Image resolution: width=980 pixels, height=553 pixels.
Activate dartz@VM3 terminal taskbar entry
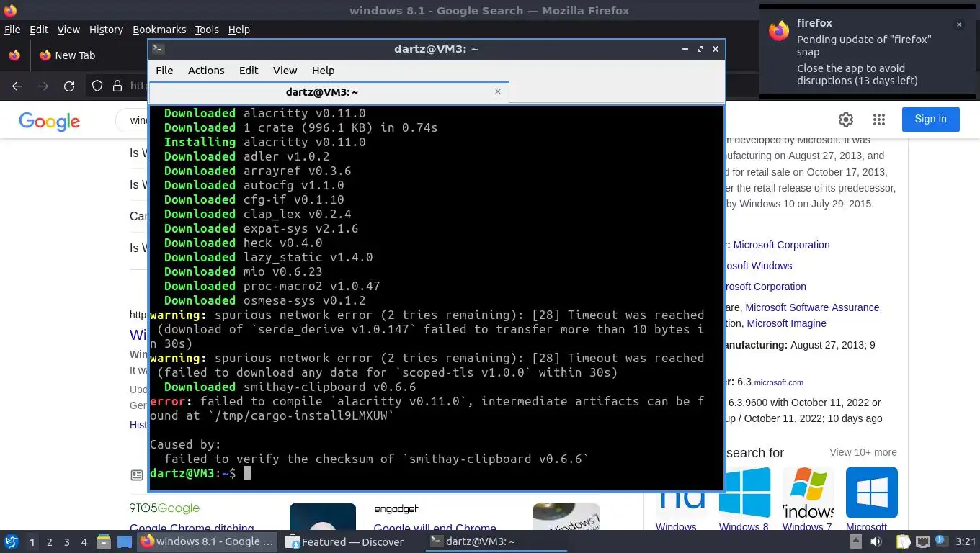tap(497, 541)
